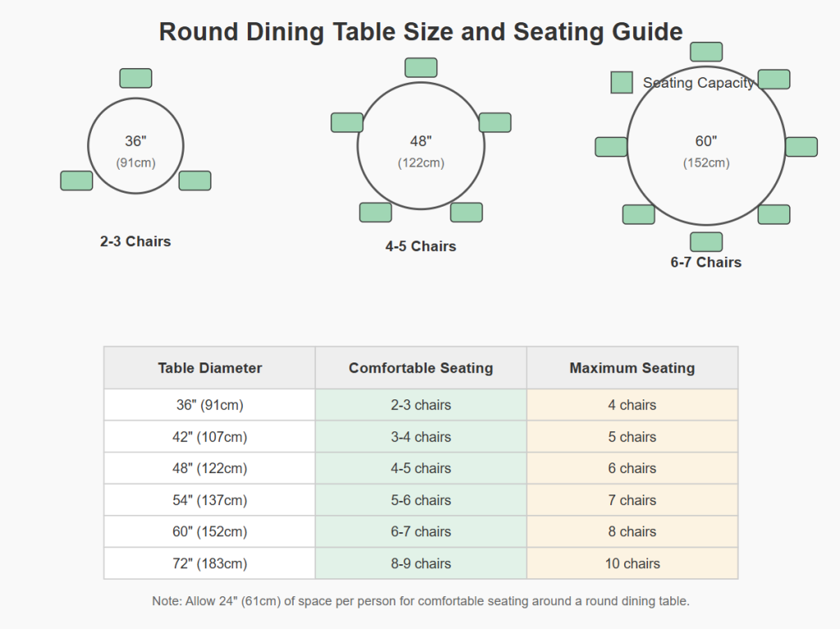This screenshot has width=840, height=629.
Task: Click the "5-6 chairs" comfortable seating cell
Action: 421,500
